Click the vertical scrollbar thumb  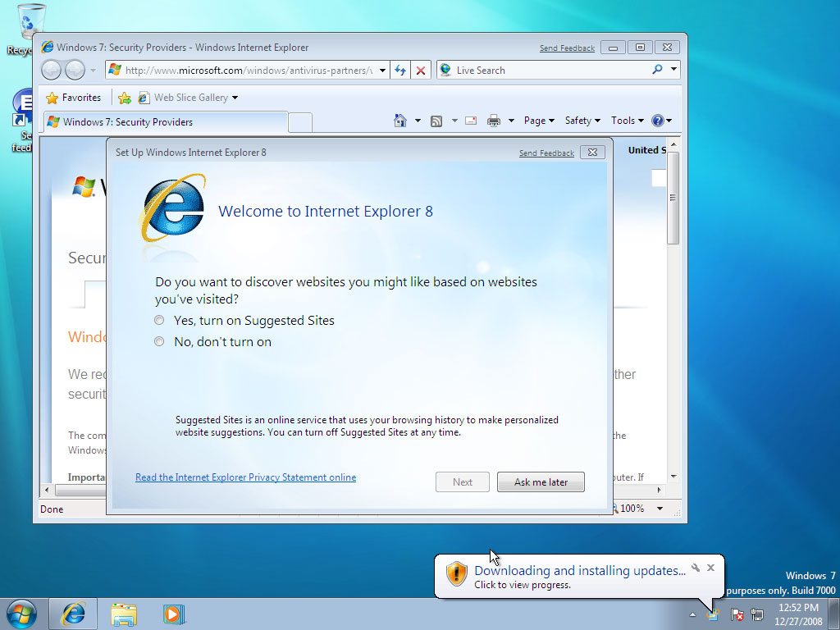[x=673, y=198]
